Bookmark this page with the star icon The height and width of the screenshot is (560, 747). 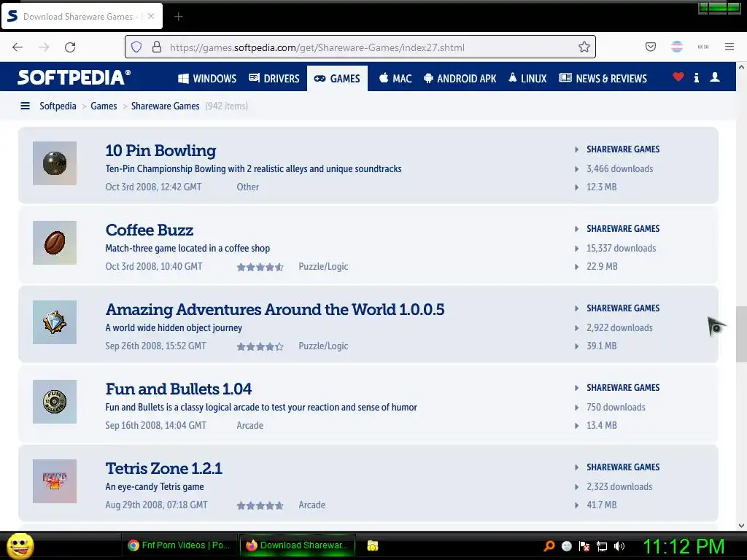coord(584,47)
